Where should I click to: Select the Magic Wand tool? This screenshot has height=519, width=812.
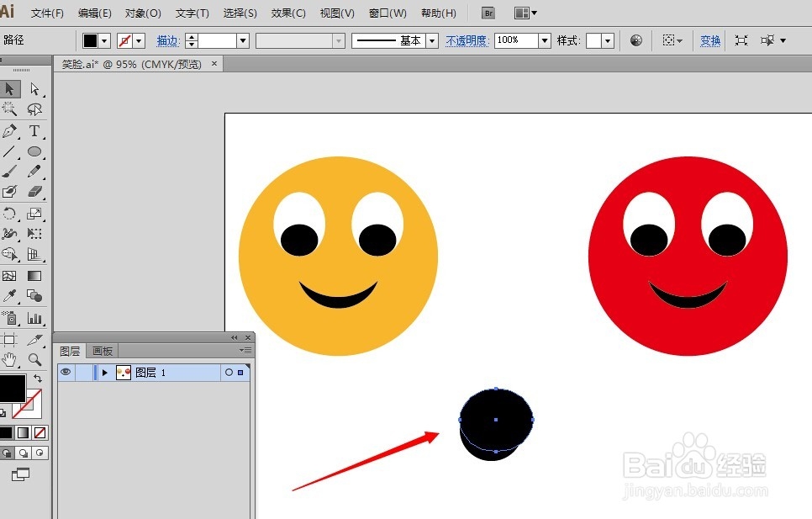coord(9,109)
